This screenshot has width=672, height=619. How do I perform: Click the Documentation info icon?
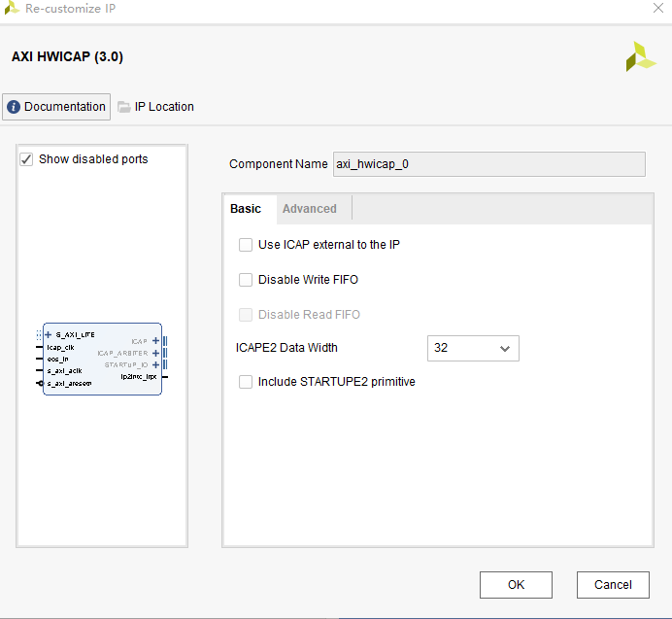[x=14, y=107]
